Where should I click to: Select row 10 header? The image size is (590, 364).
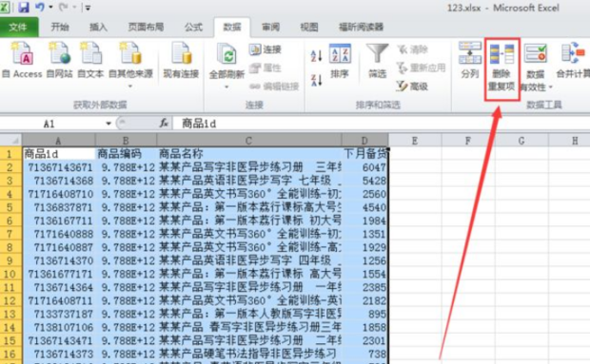point(10,274)
